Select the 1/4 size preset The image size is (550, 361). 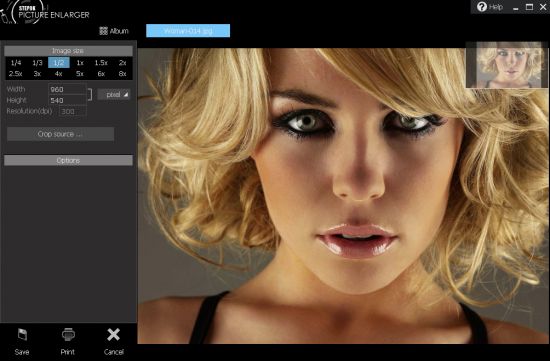click(x=16, y=63)
